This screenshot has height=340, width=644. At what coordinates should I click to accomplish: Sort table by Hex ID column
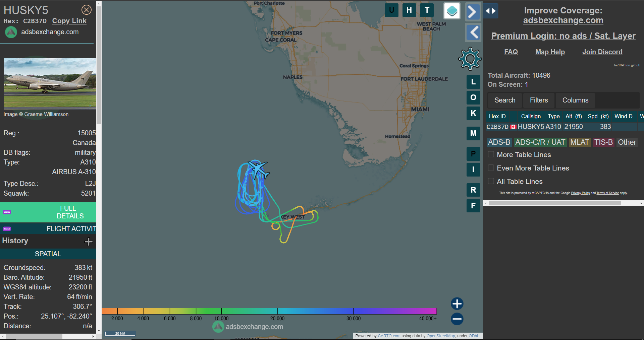point(497,116)
